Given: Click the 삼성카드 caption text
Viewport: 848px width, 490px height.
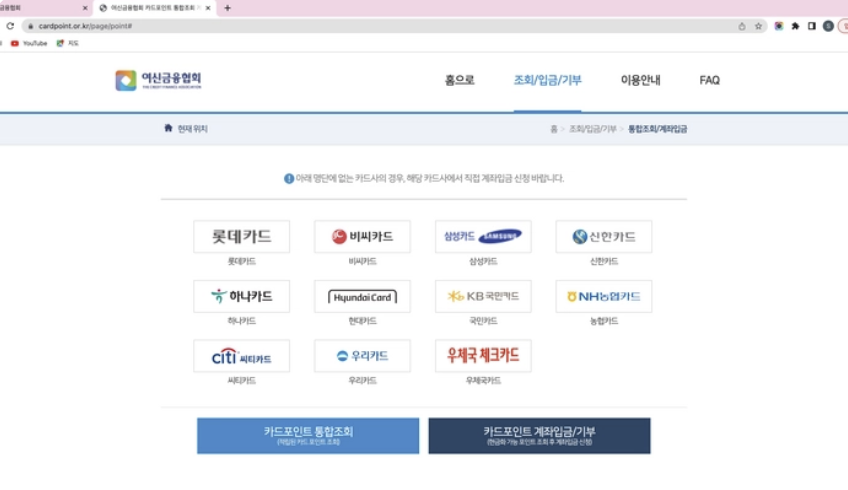Looking at the screenshot, I should point(483,261).
